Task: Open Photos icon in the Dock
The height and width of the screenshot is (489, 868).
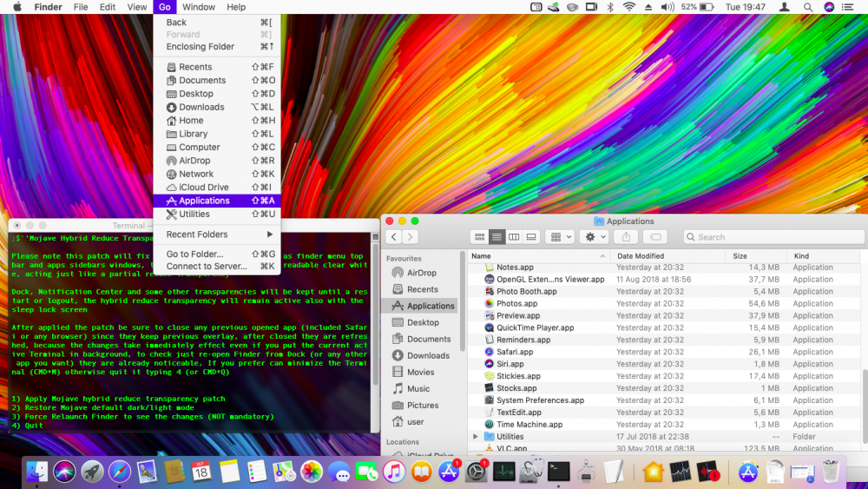Action: click(x=311, y=472)
